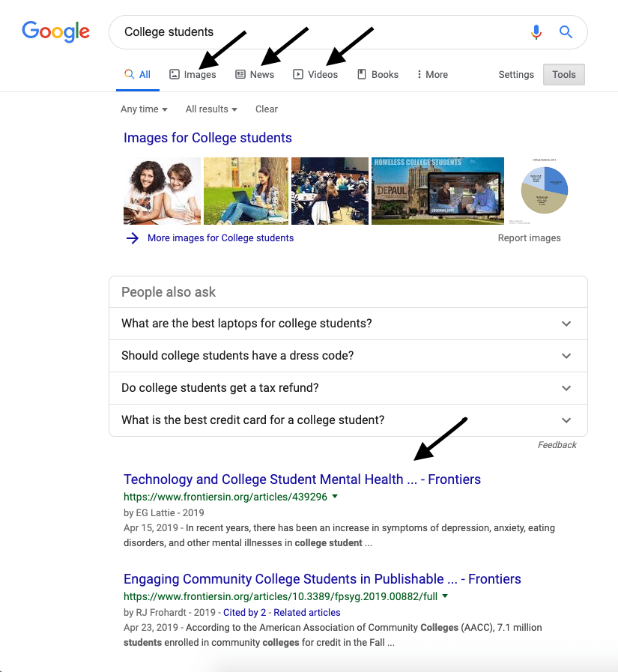Click the Cited by 2 link
The image size is (618, 672).
[244, 612]
